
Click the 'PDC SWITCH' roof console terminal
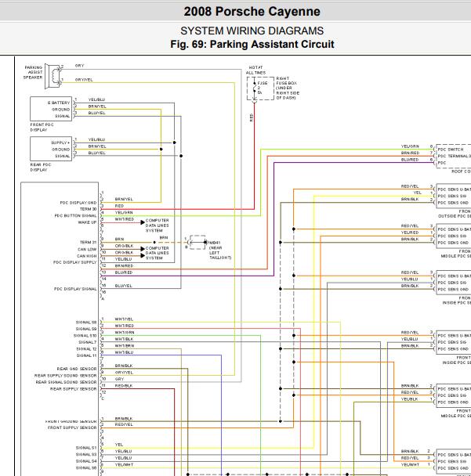451,150
